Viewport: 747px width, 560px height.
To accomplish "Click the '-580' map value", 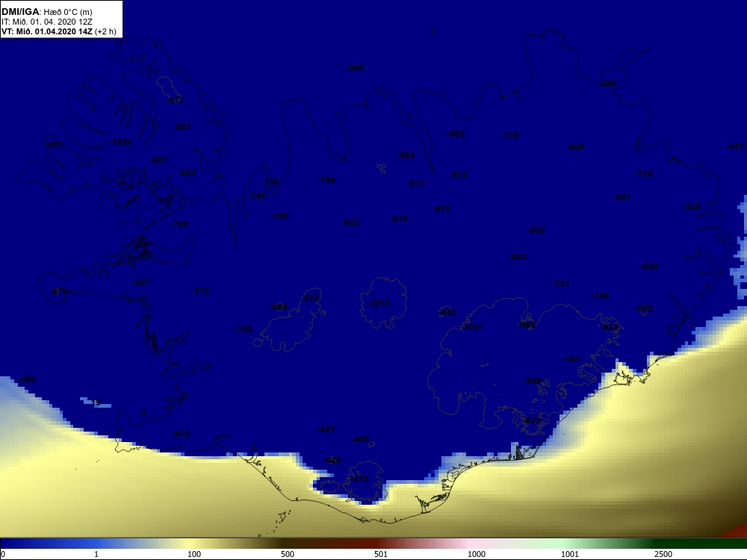I will pyautogui.click(x=608, y=84).
